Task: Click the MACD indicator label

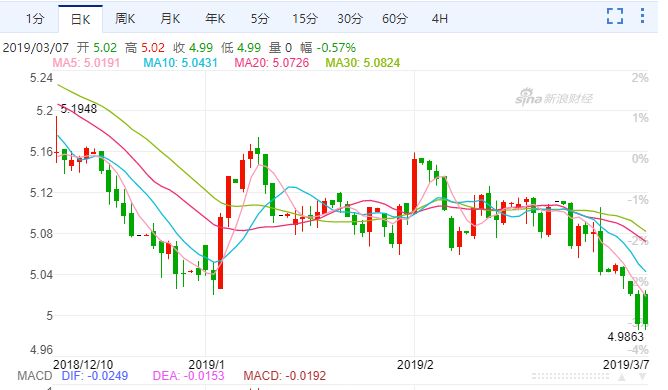Action: (x=35, y=376)
